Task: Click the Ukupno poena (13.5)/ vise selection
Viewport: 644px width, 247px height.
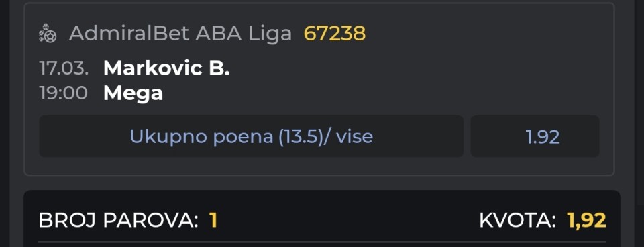Action: point(252,136)
